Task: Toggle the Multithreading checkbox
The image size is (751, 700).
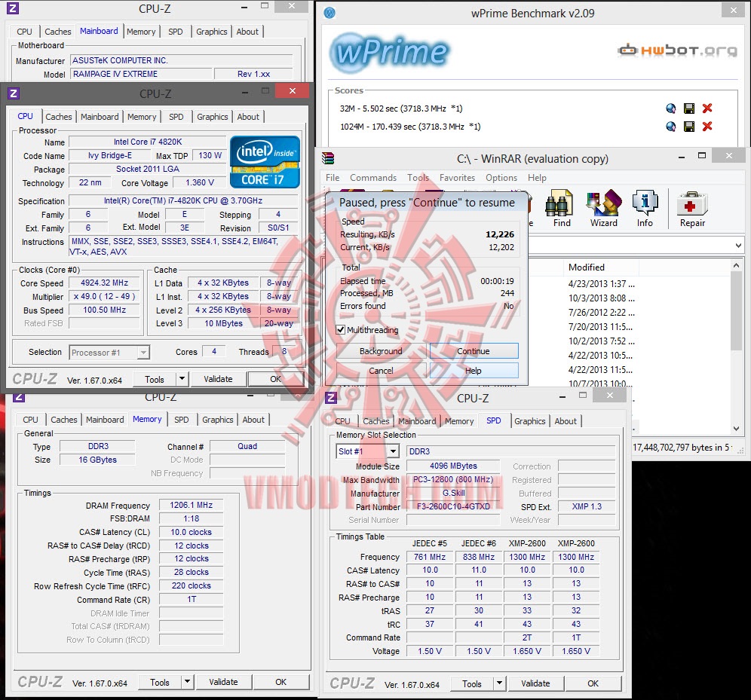Action: pos(341,330)
